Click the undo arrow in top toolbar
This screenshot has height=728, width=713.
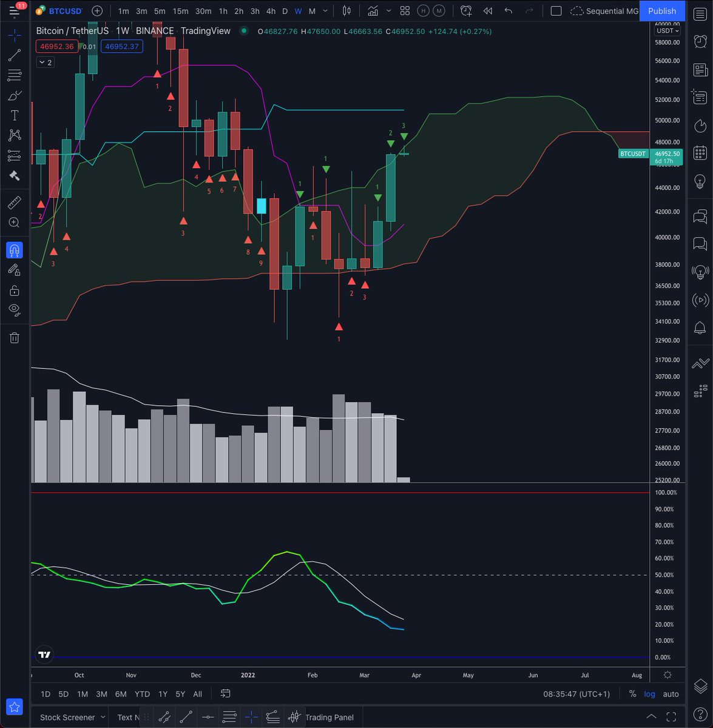(509, 11)
